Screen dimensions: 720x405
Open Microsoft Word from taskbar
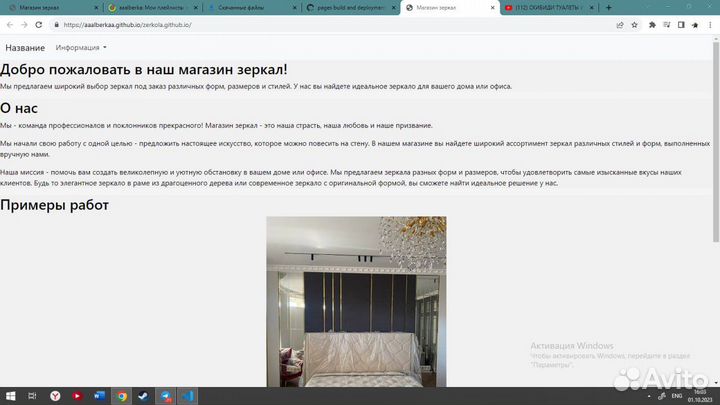pos(99,396)
